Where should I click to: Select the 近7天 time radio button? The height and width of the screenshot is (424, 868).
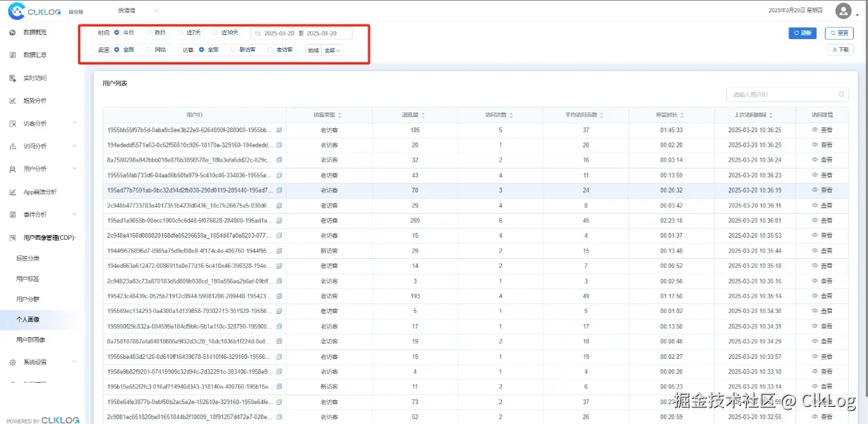(181, 32)
